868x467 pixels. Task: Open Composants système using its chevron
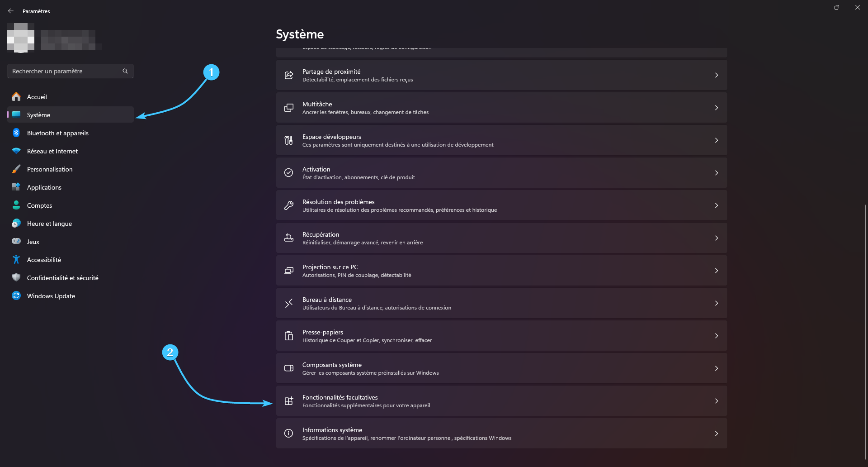click(x=717, y=368)
